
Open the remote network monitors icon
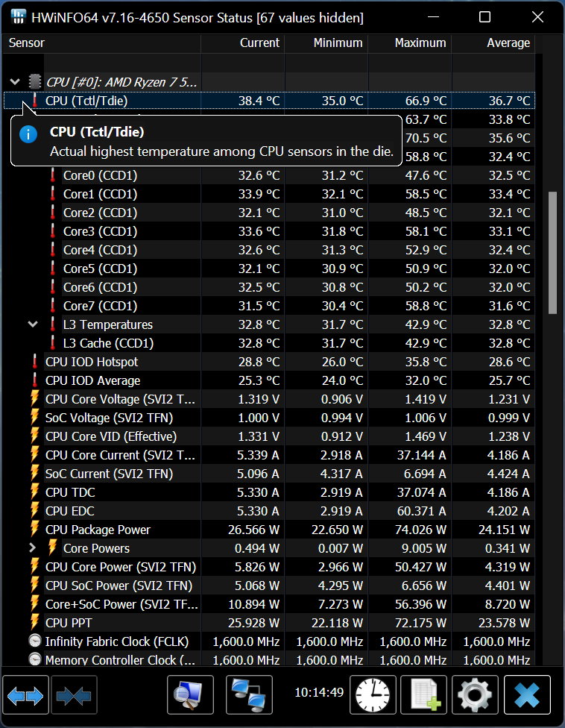pyautogui.click(x=248, y=695)
